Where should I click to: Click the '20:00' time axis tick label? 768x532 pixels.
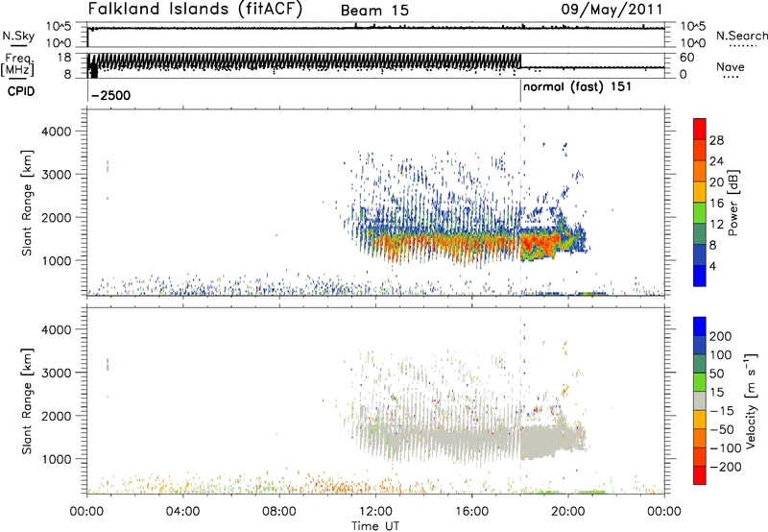click(x=568, y=512)
